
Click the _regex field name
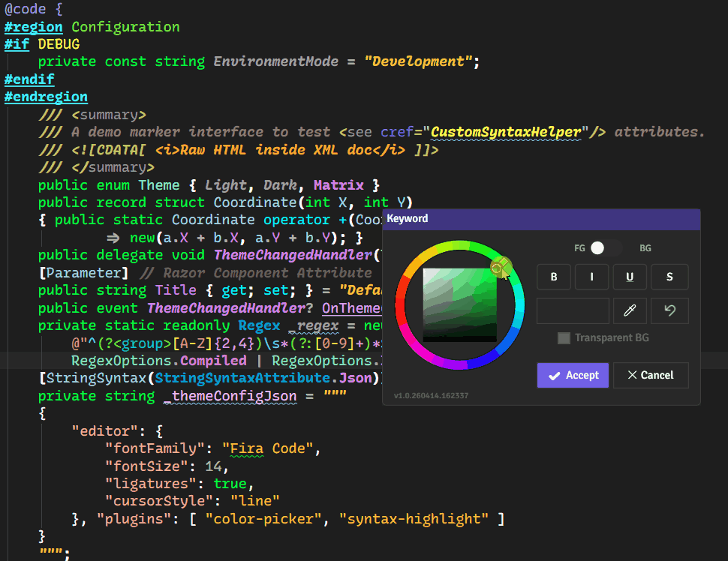click(314, 325)
